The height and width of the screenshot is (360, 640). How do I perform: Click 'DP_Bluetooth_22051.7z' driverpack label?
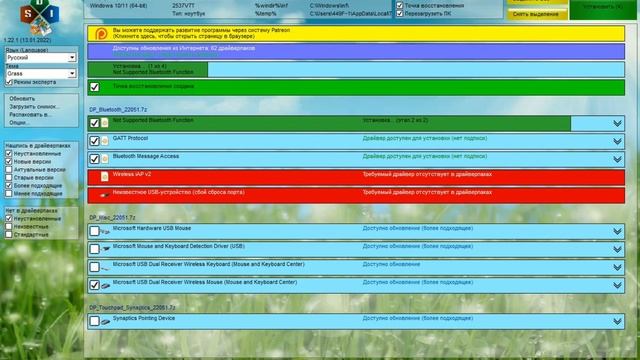point(118,109)
